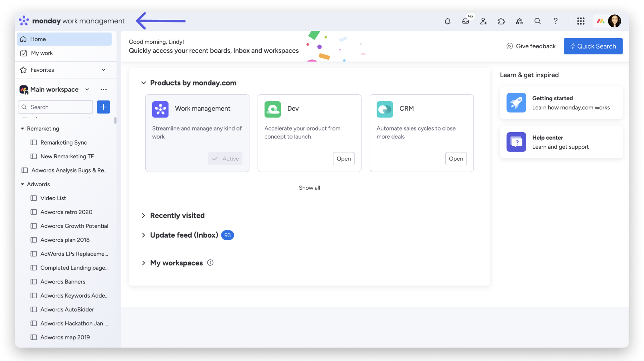Expand the My workspaces section
The height and width of the screenshot is (361, 644).
click(144, 263)
